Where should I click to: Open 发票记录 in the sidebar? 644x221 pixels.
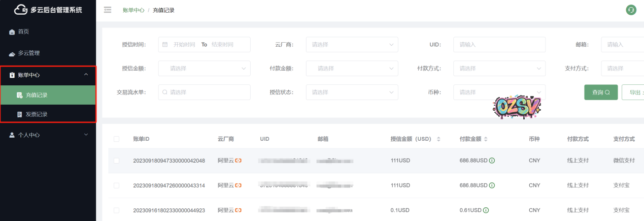point(37,114)
